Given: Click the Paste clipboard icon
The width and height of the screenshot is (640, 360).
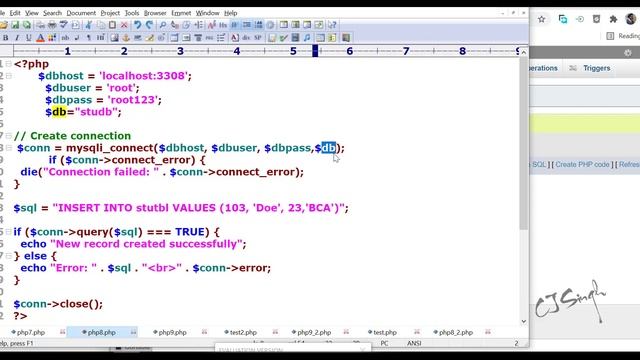Looking at the screenshot, I should pos(112,25).
